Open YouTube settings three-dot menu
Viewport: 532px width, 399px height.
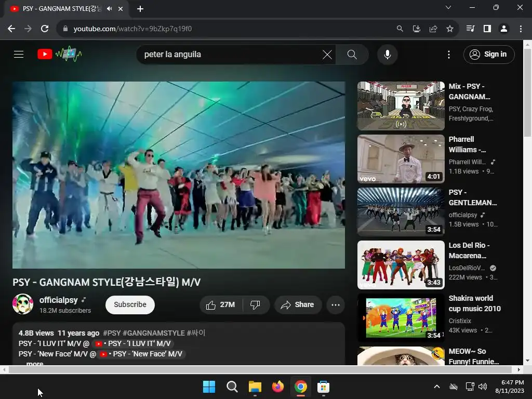tap(448, 54)
